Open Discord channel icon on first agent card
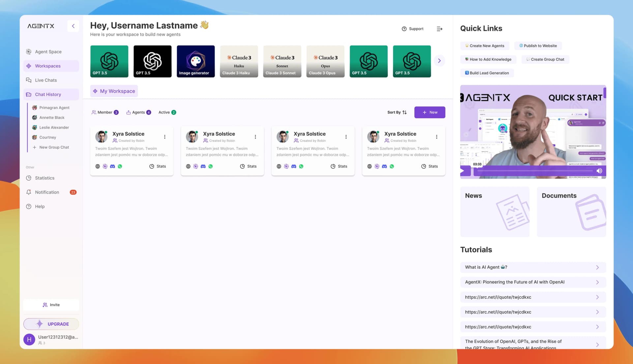633x364 pixels. point(112,166)
